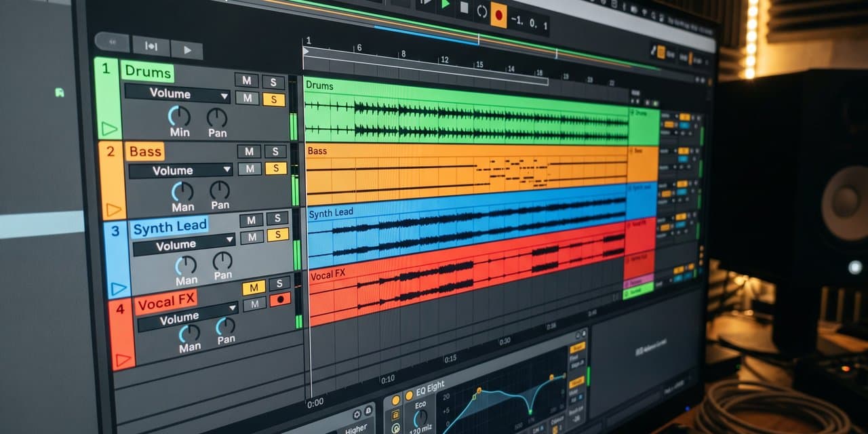Open the Volume dropdown on the Bass track

click(180, 170)
